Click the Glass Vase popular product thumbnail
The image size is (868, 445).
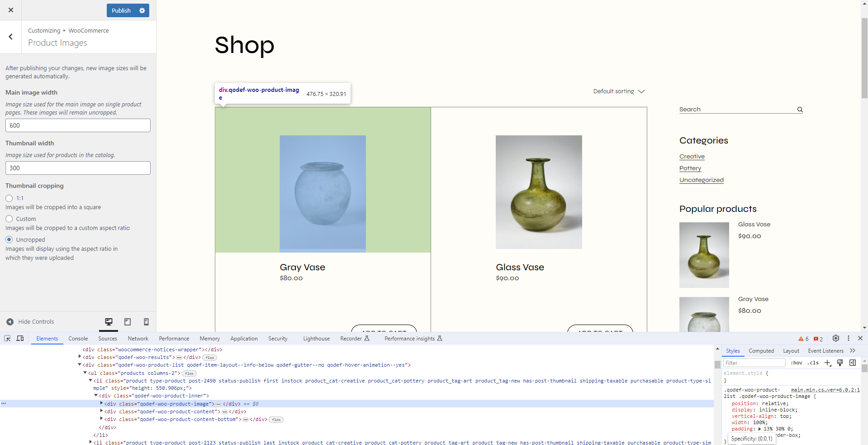[704, 255]
